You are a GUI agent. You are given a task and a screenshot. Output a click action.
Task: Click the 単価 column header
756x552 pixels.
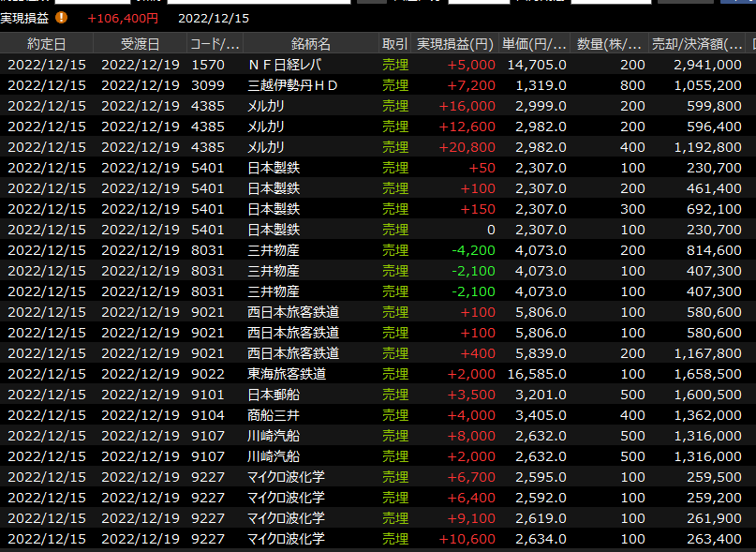[x=534, y=44]
